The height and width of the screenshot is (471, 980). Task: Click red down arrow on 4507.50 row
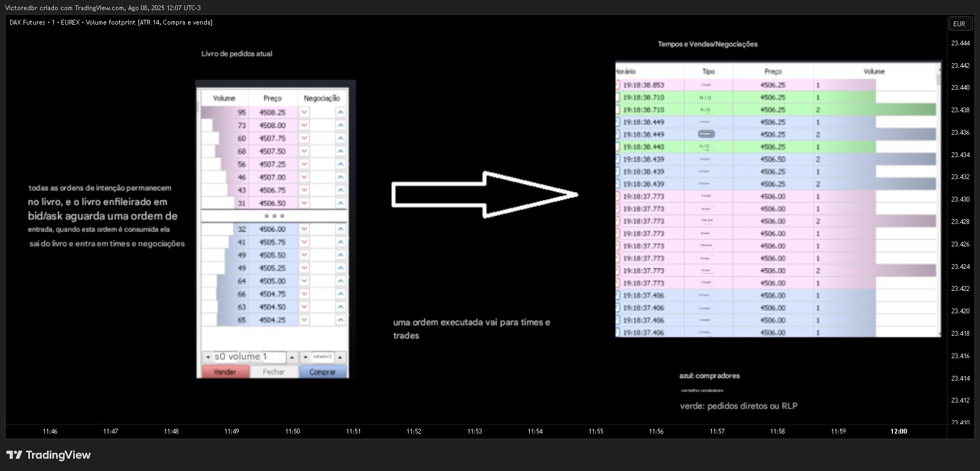[x=304, y=151]
